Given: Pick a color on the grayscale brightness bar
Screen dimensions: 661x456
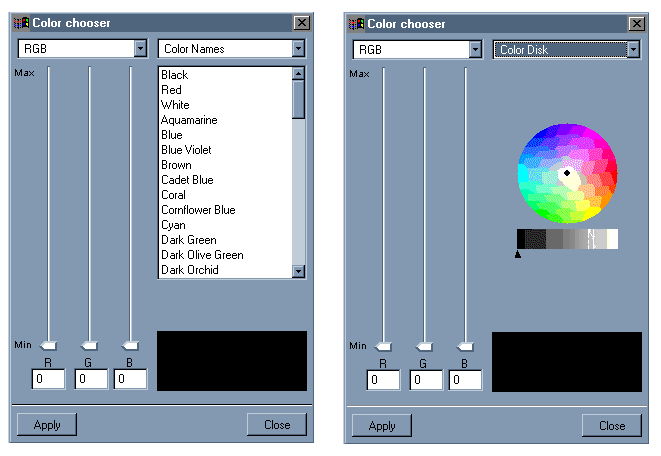Looking at the screenshot, I should pos(567,239).
